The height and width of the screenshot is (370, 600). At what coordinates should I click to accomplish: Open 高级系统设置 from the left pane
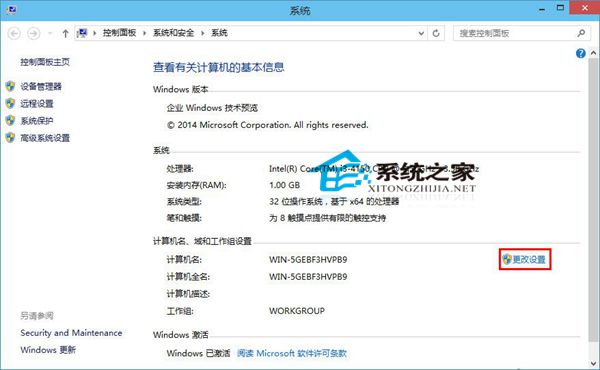pos(45,138)
